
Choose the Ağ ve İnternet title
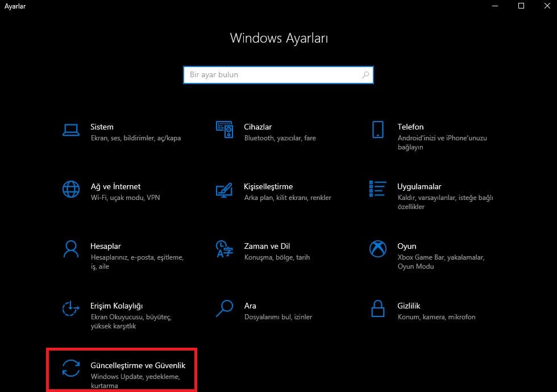click(115, 186)
